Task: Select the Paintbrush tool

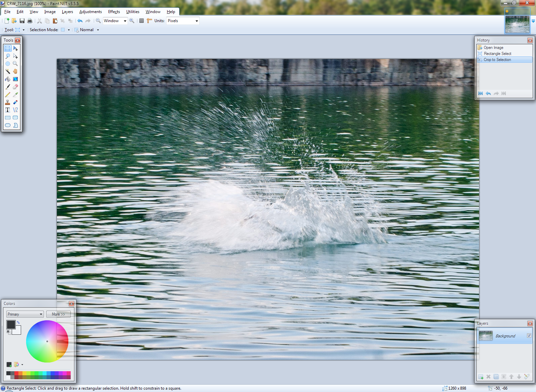Action: 8,87
